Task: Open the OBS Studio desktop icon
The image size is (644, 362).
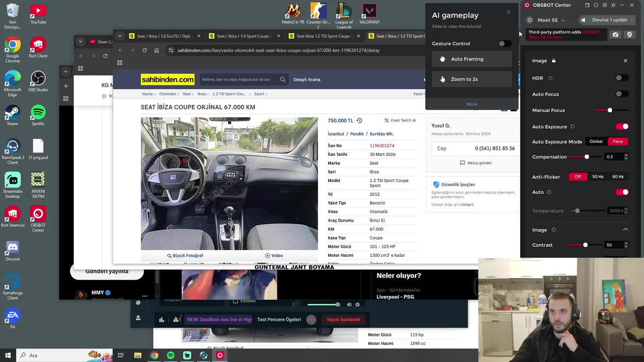Action: click(38, 81)
